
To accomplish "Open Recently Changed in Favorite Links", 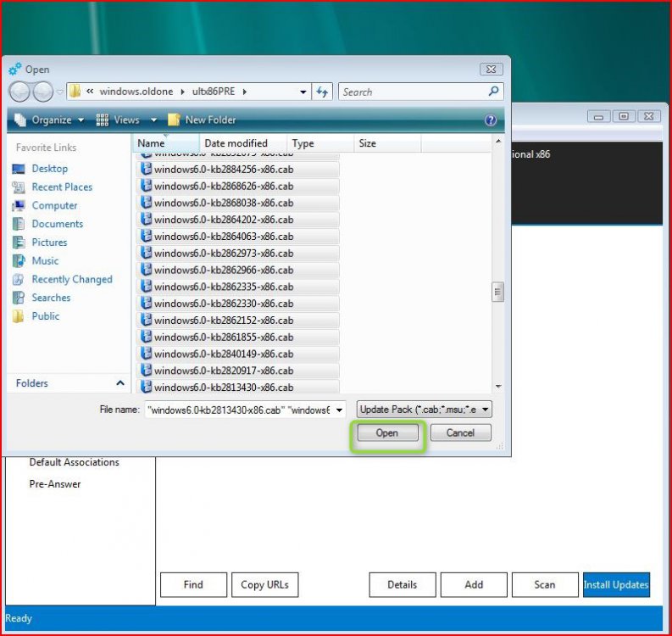I will point(72,279).
